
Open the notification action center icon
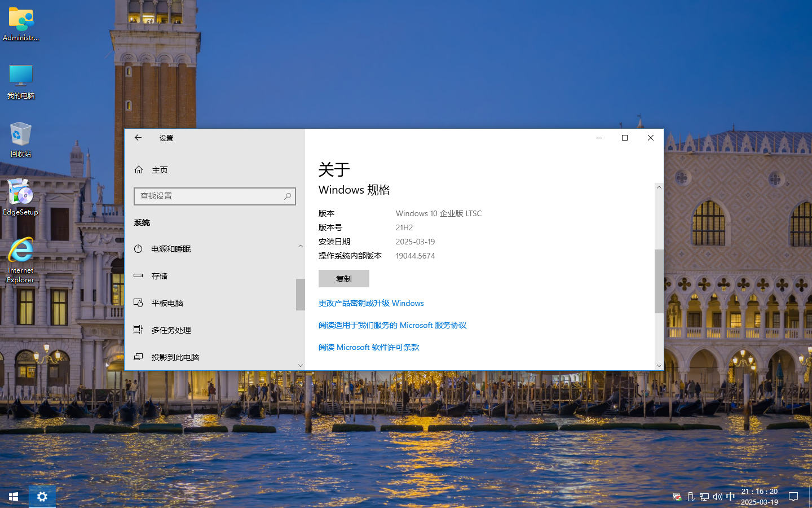793,497
